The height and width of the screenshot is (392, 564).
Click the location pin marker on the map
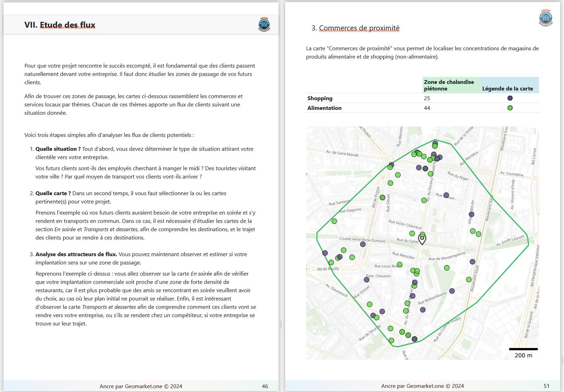coord(422,239)
